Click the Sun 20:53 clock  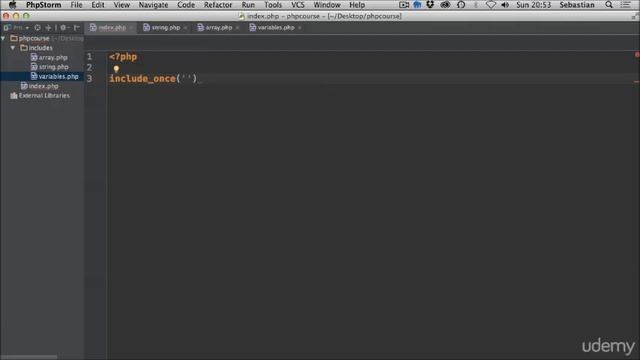[x=533, y=5]
